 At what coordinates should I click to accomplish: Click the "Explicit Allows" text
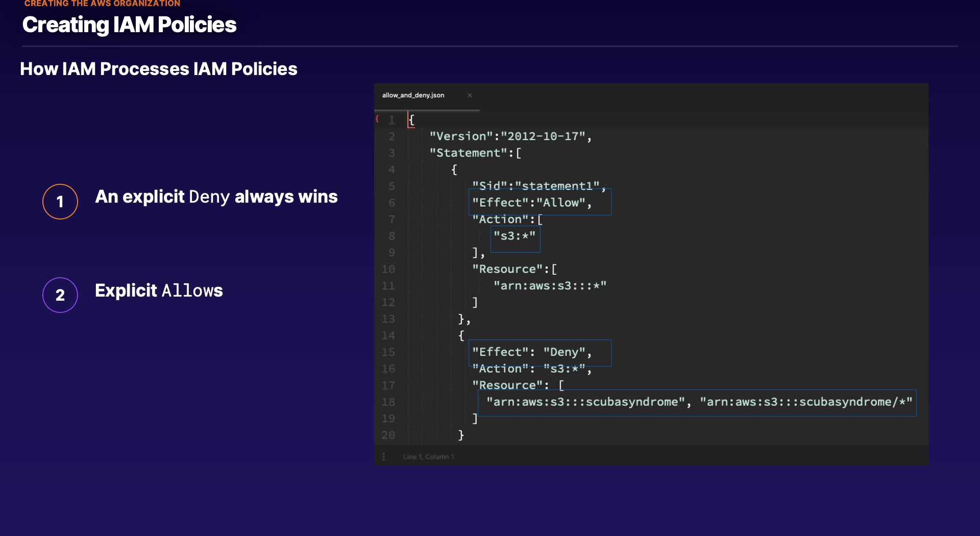point(159,291)
